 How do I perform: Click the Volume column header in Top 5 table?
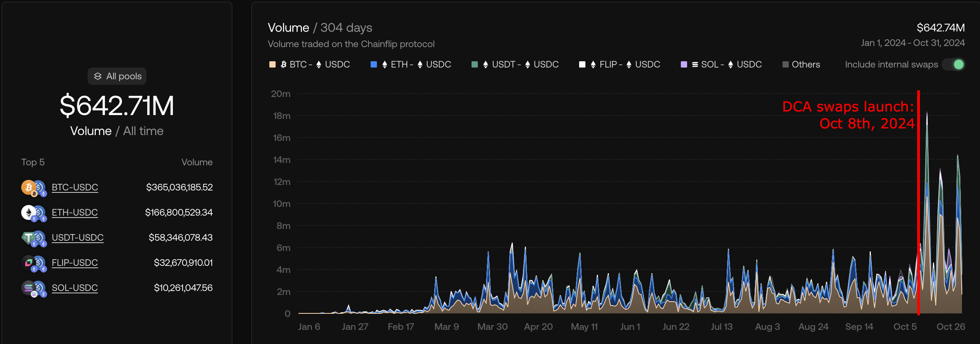197,162
